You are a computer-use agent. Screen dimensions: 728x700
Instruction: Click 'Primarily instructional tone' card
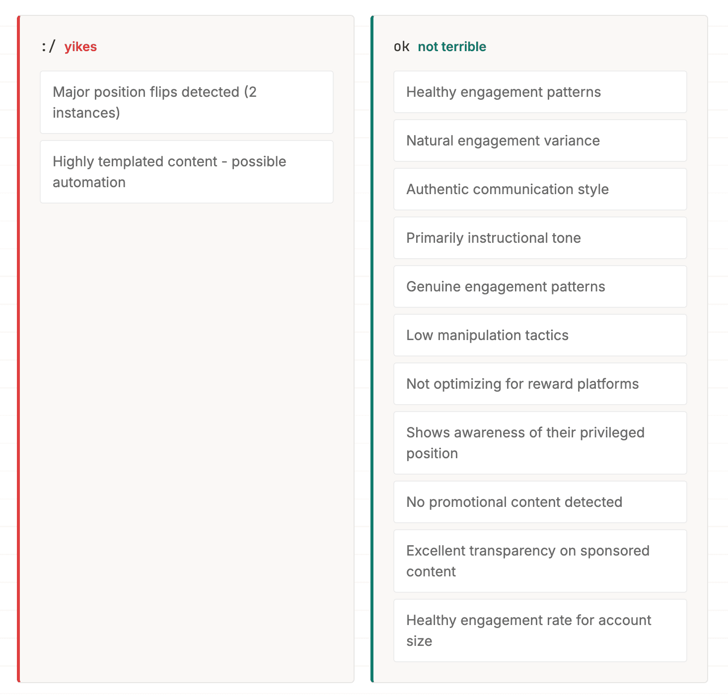[540, 238]
